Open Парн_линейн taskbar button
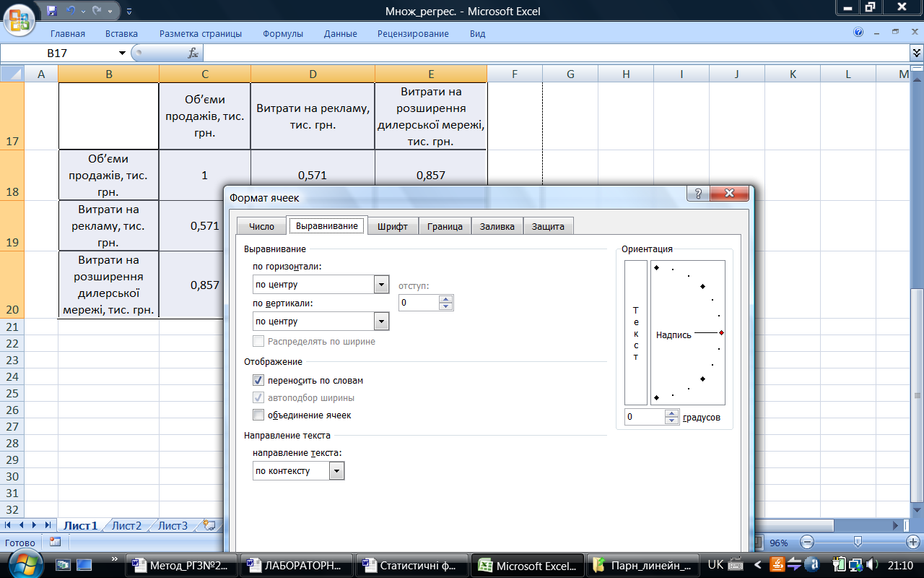The width and height of the screenshot is (924, 578). [642, 565]
